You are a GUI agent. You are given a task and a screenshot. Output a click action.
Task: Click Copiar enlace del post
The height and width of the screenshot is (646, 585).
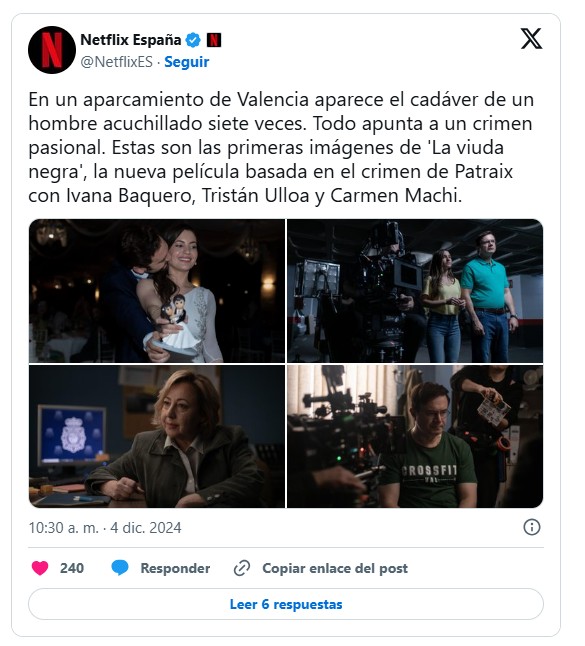pos(335,569)
